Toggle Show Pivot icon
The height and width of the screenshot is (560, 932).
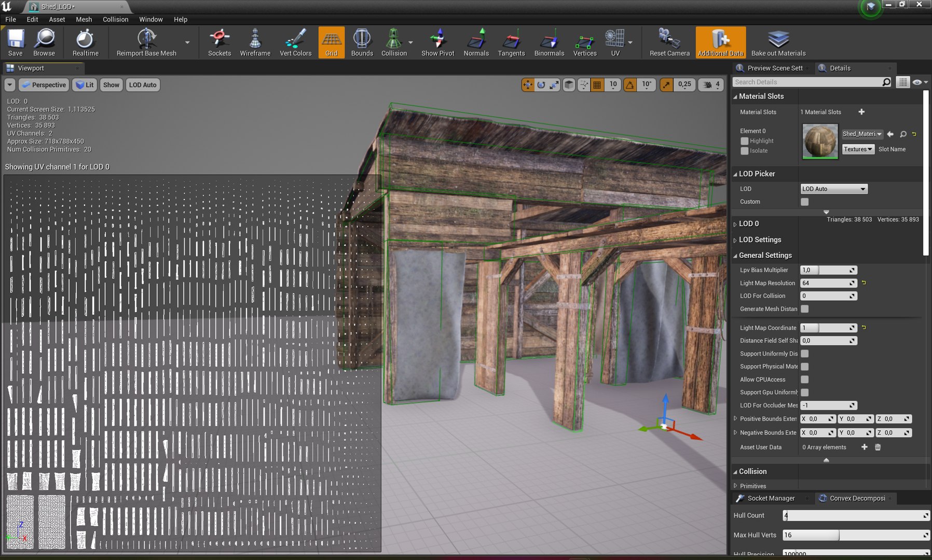(x=437, y=43)
